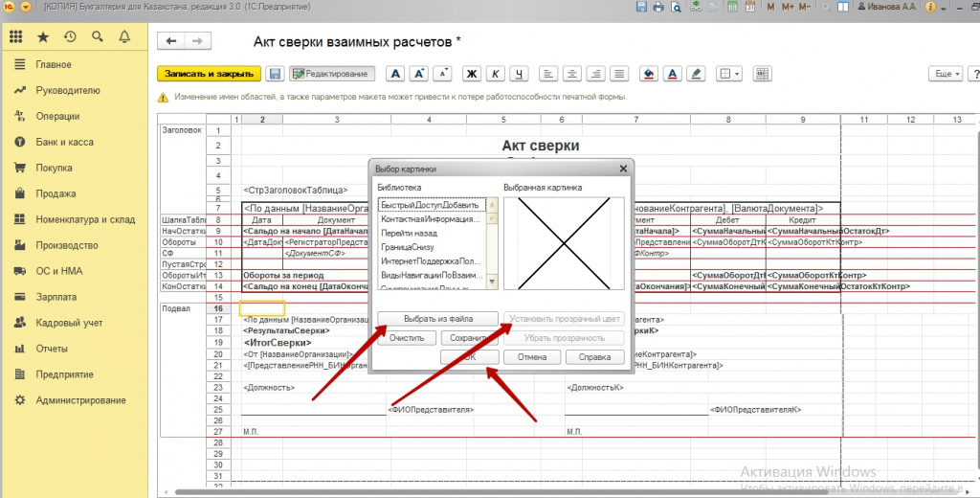Apply underline formatting (Ч)
980x498 pixels.
click(x=519, y=74)
